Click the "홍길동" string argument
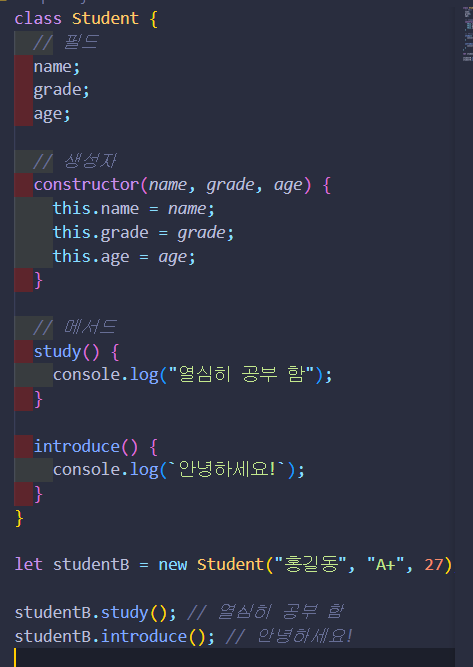Screen dimensions: 473x667 click(x=310, y=565)
